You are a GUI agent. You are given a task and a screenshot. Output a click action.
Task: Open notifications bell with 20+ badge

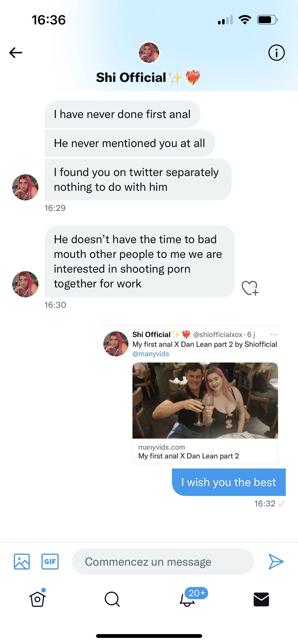coord(188,599)
